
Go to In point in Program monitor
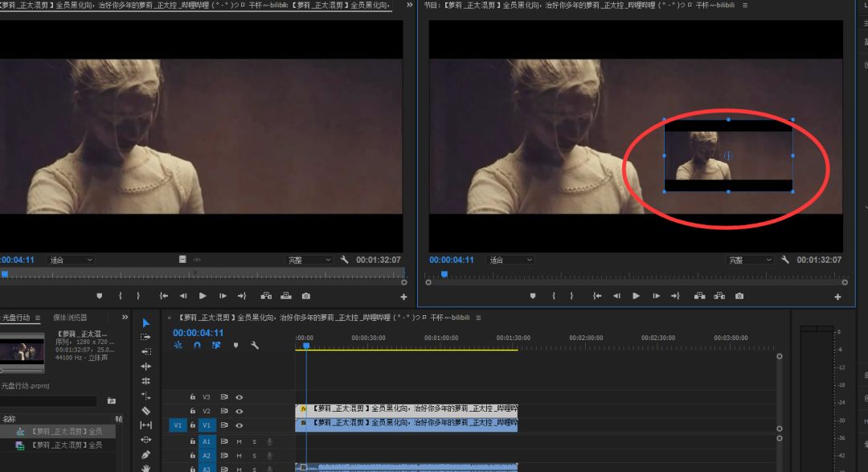click(596, 297)
